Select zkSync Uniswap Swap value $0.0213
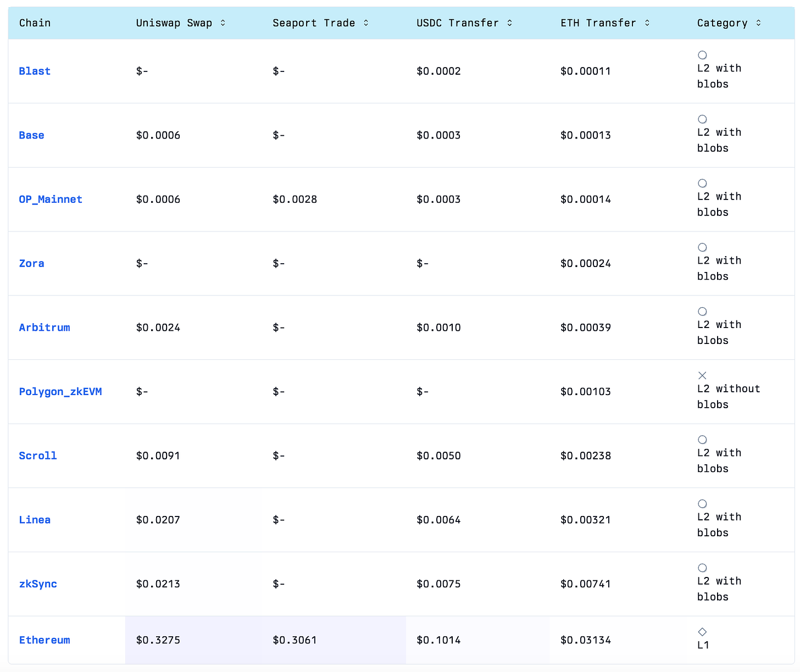Viewport: 800px width, 672px height. tap(158, 584)
